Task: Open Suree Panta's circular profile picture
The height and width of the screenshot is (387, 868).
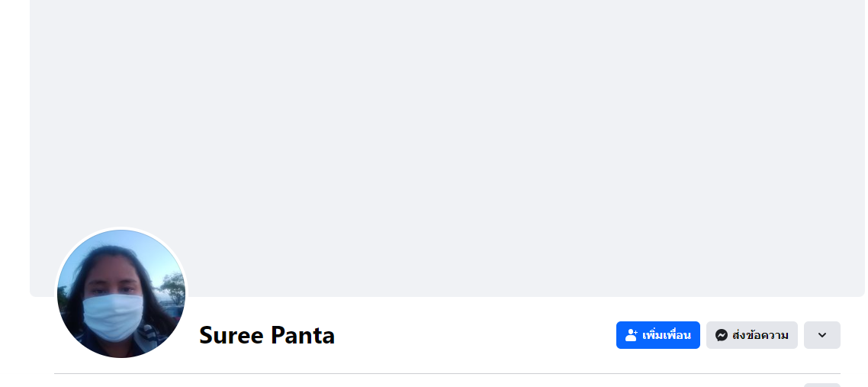Action: click(x=121, y=294)
